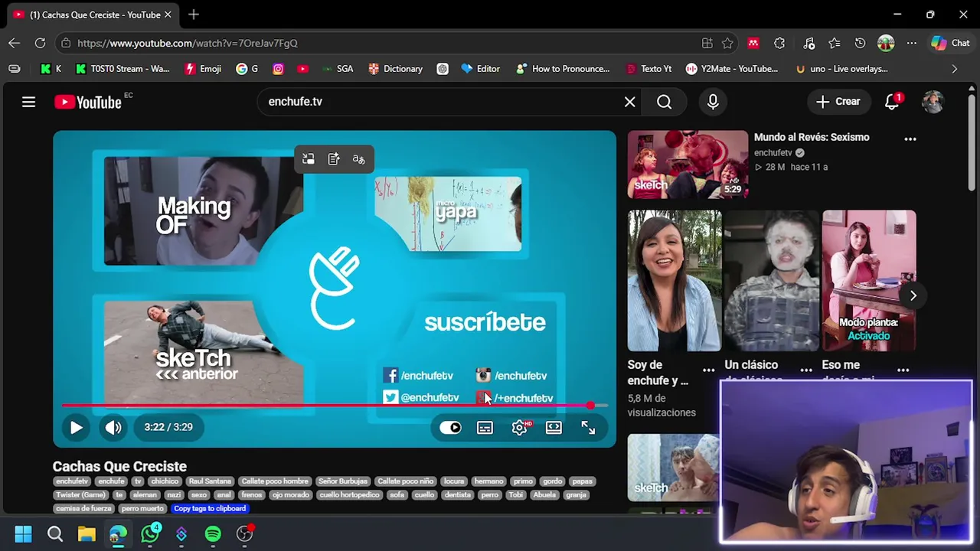Screen dimensions: 980x551
Task: Open the Modo planta Activado short
Action: click(x=869, y=280)
